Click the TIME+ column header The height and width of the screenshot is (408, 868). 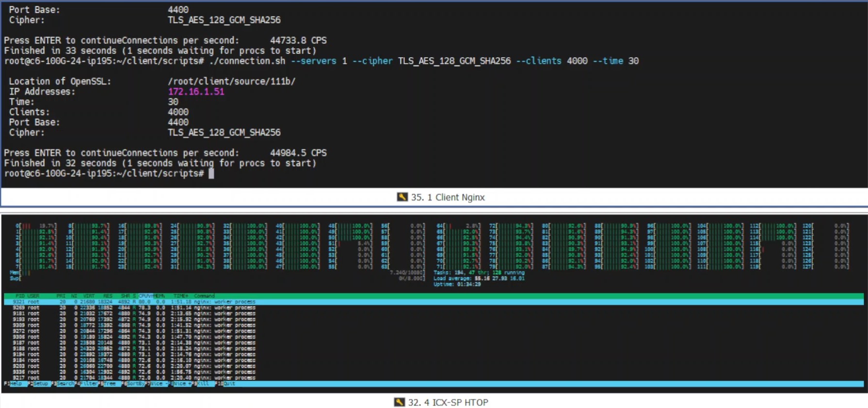click(181, 296)
